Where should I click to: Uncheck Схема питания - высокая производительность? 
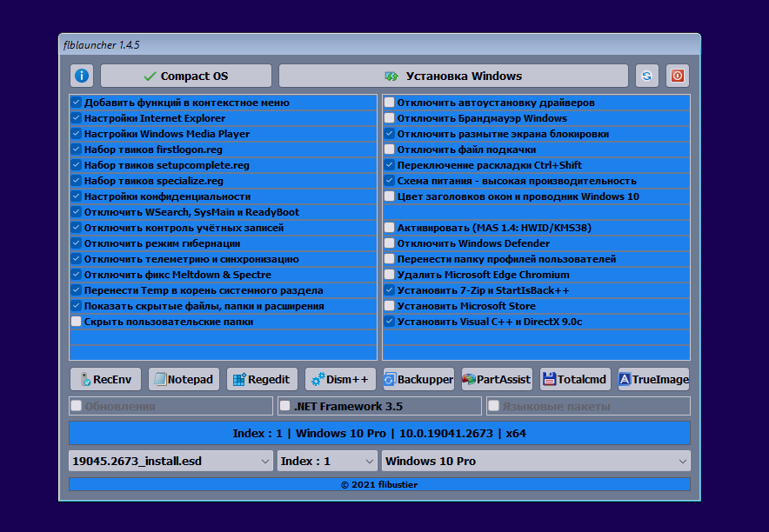390,181
